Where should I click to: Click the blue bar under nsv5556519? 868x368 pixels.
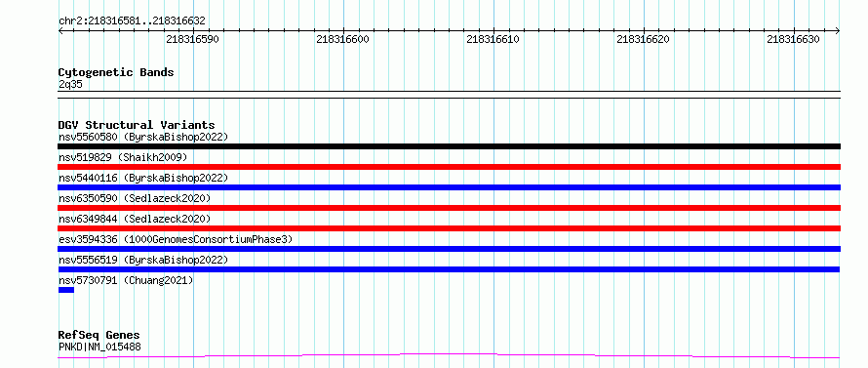click(x=449, y=269)
